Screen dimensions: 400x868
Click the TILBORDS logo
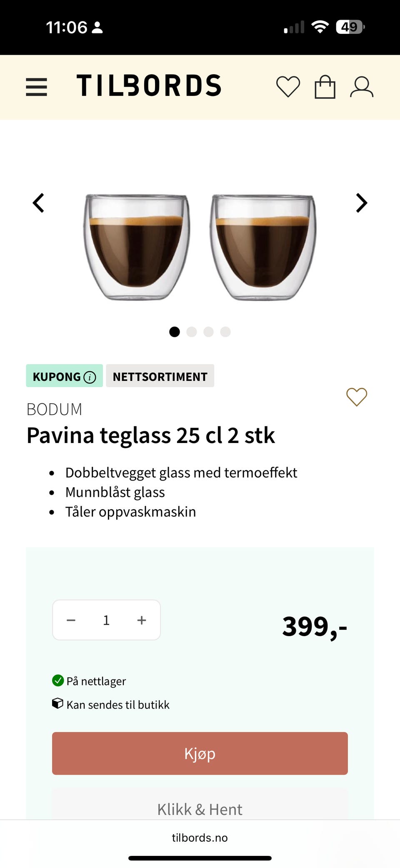(x=149, y=86)
